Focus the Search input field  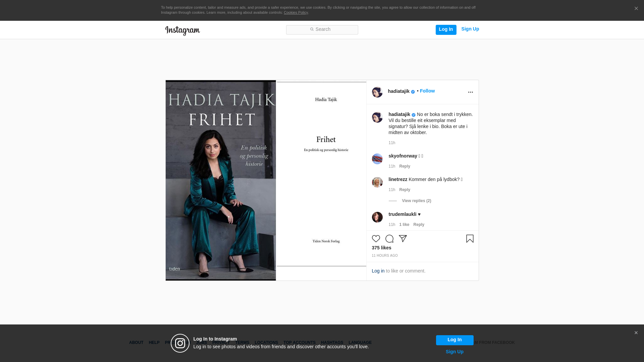(x=322, y=29)
